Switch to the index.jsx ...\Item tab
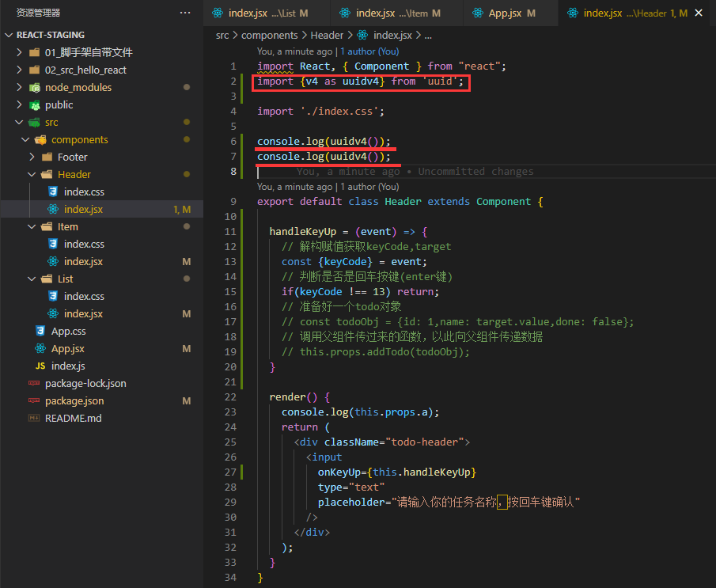 (x=396, y=13)
